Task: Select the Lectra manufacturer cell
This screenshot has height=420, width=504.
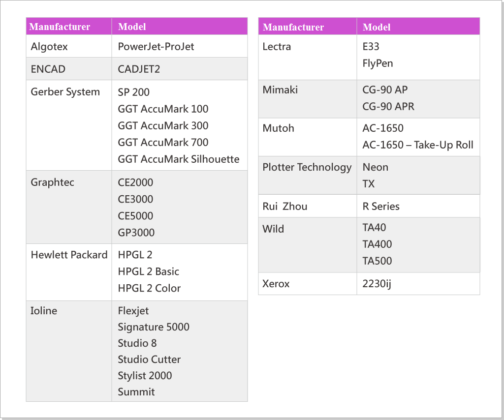Action: (277, 47)
